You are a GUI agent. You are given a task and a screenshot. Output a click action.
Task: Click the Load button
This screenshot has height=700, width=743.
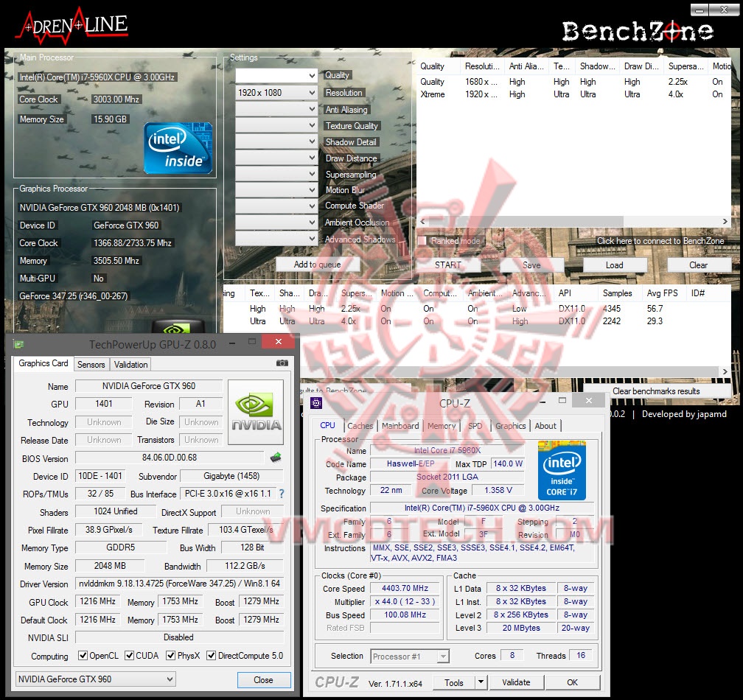615,265
